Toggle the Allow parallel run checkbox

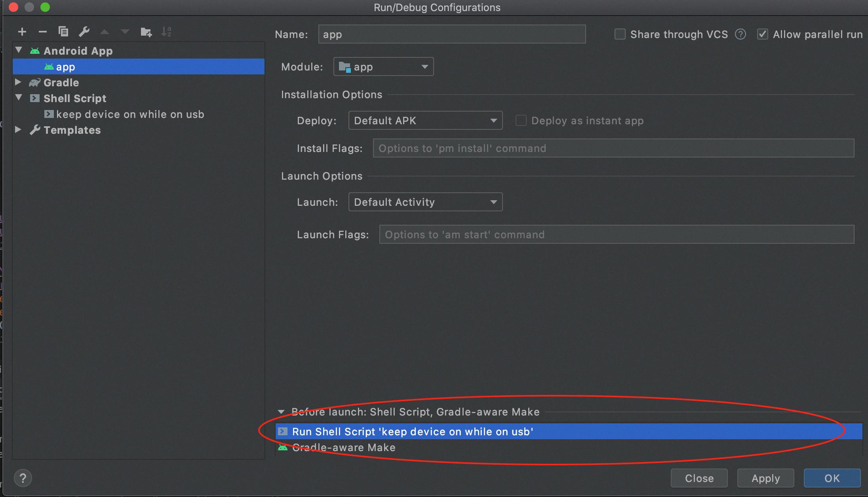[x=762, y=34]
